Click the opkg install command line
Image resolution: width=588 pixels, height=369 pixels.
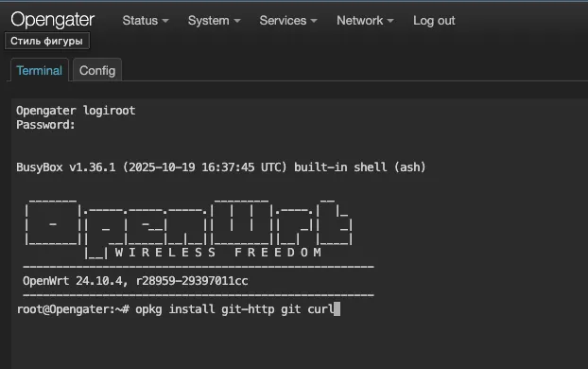click(x=179, y=309)
